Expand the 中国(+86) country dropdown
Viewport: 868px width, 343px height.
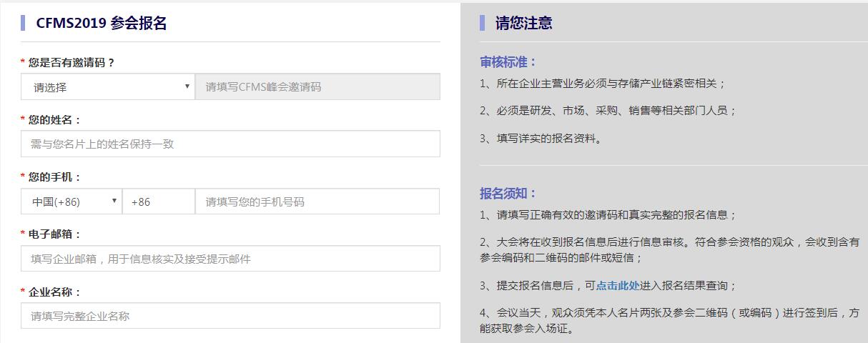tap(71, 202)
